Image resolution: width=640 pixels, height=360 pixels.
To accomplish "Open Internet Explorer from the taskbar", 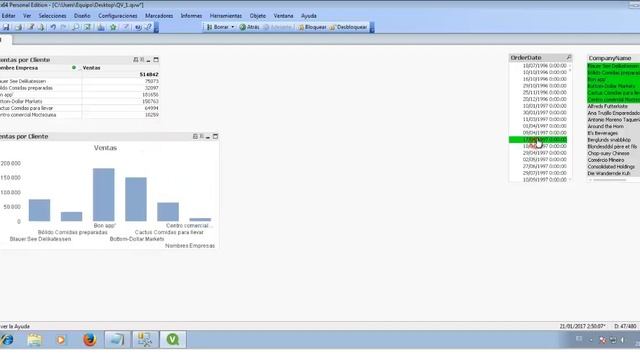I will pos(7,340).
